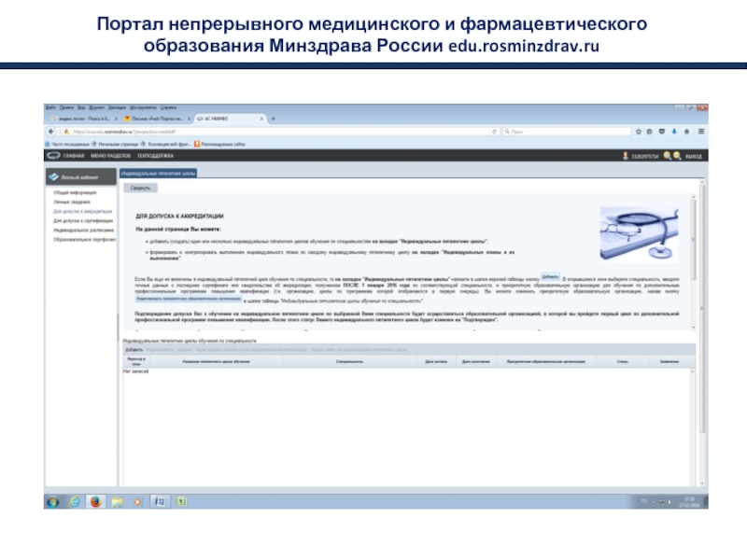
Task: Open the Рекомендуемые сайты bookmark
Action: (219, 144)
